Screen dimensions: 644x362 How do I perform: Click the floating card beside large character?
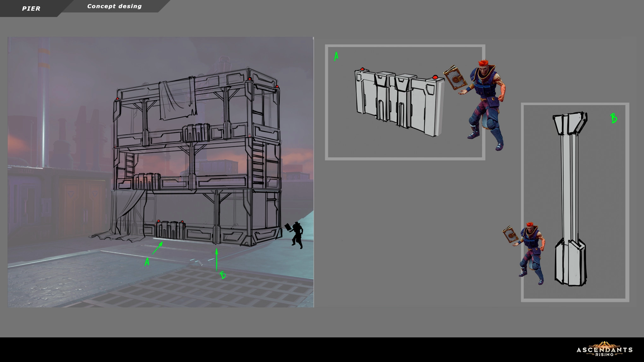tap(455, 78)
